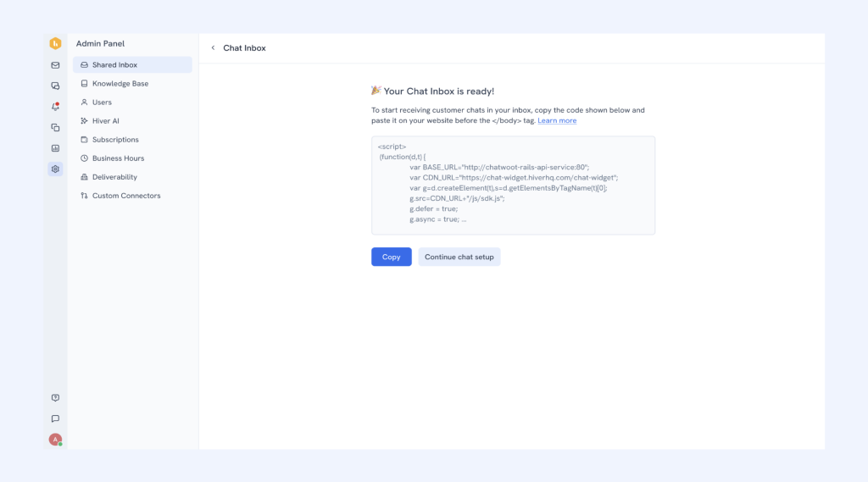The height and width of the screenshot is (482, 868).
Task: Select Shared Inbox in Admin Panel
Action: pos(114,65)
